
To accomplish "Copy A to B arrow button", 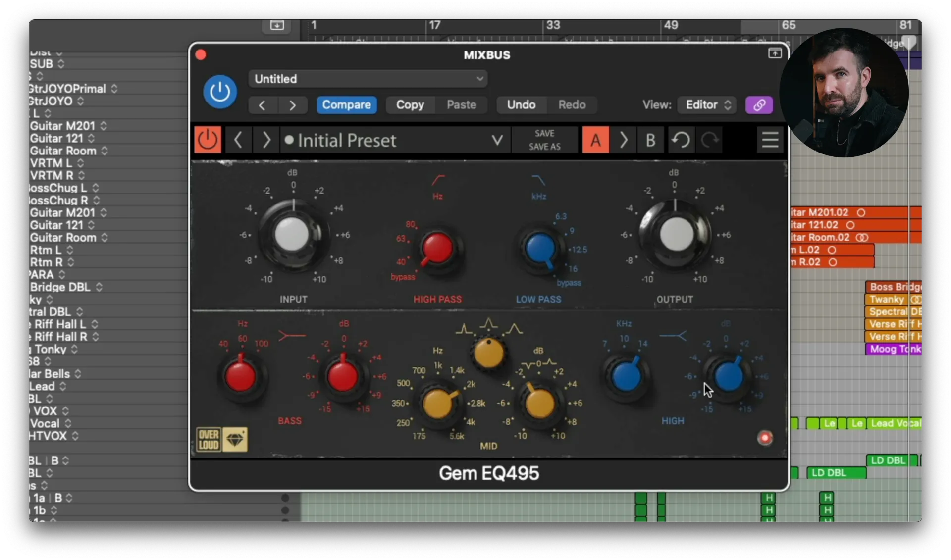I will tap(624, 140).
